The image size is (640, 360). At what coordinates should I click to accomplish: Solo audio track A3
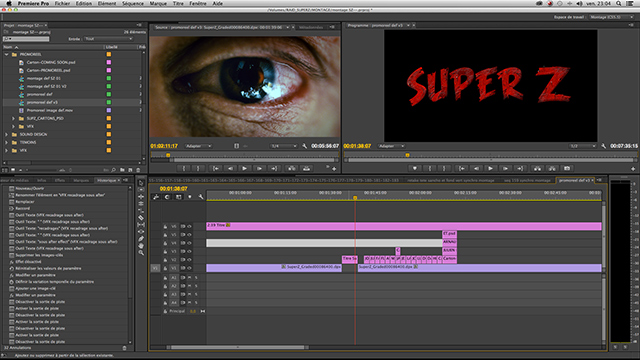196,294
